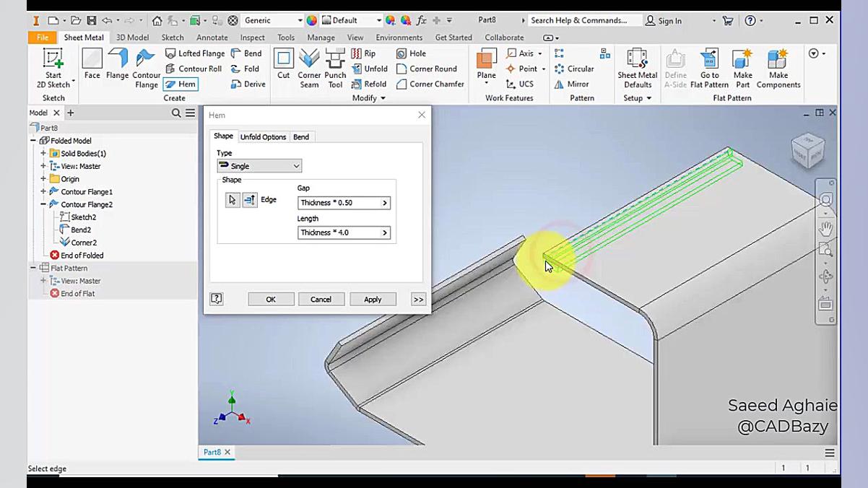This screenshot has width=868, height=488.
Task: Cancel the Hem dialog
Action: pos(321,299)
